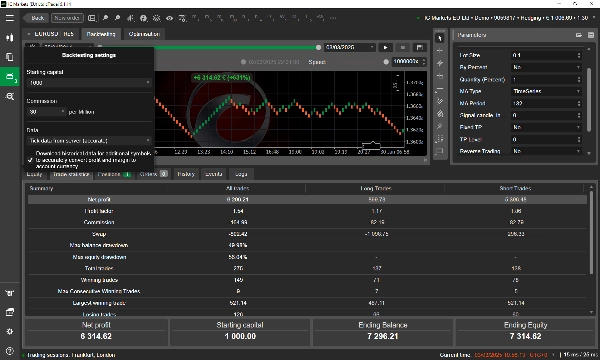The width and height of the screenshot is (600, 360).
Task: Select the trend line drawing tool
Action: [x=440, y=63]
